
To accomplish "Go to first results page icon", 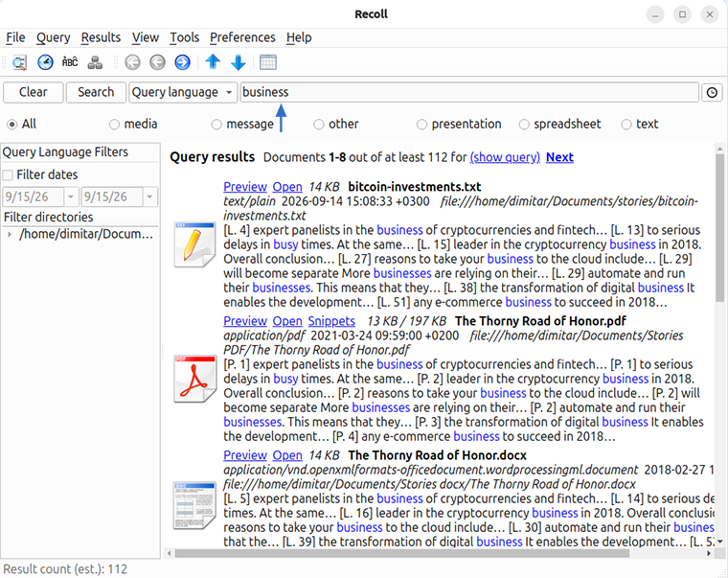I will point(133,62).
